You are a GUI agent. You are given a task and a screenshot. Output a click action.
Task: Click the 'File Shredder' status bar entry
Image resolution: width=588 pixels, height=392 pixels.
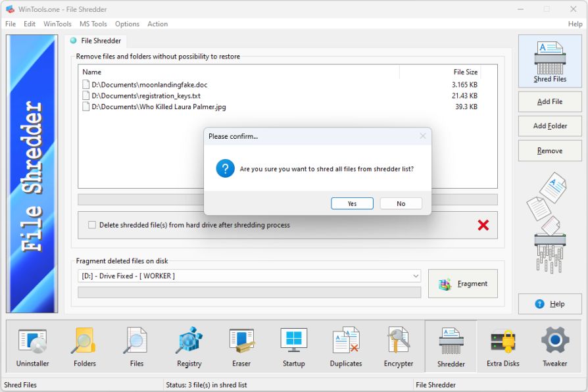(x=435, y=385)
